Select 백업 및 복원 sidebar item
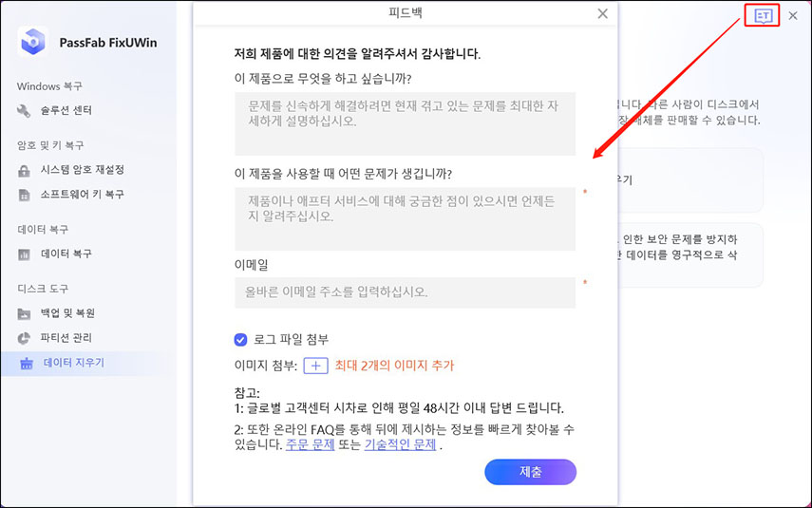 pos(67,313)
